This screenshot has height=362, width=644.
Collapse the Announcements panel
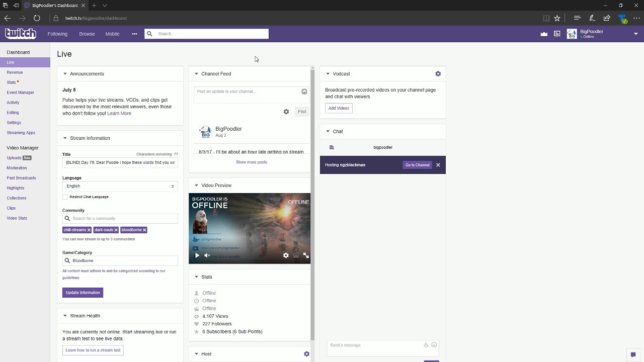coord(65,74)
